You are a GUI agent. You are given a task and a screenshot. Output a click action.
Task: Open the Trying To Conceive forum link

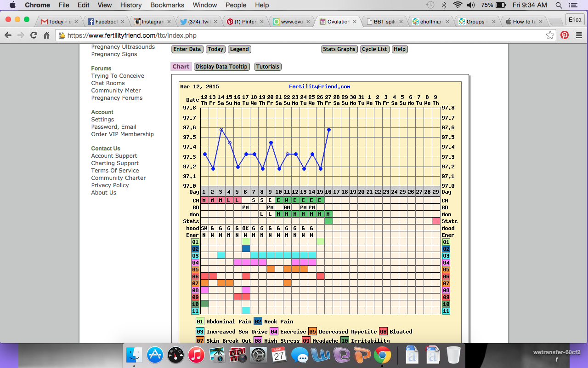pyautogui.click(x=118, y=76)
